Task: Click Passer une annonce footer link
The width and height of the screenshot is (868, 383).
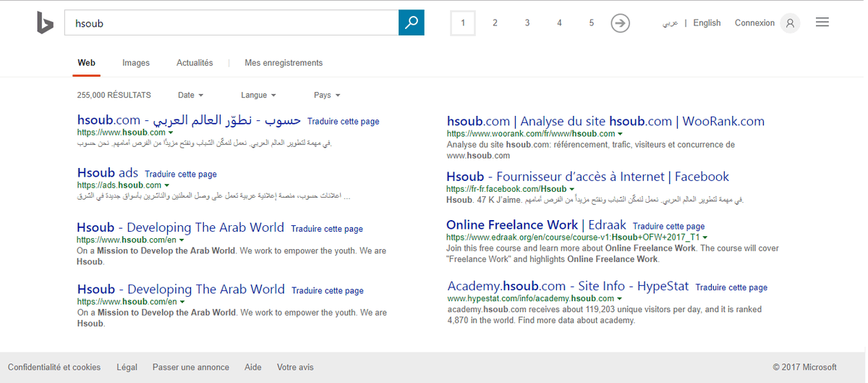Action: tap(191, 368)
